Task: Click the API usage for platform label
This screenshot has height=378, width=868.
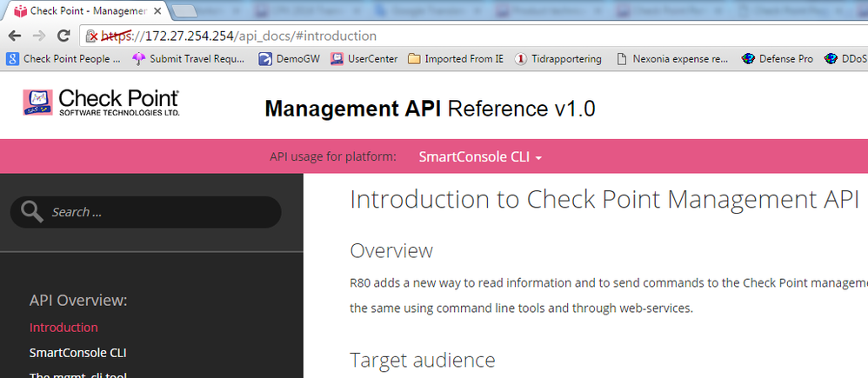Action: tap(333, 156)
